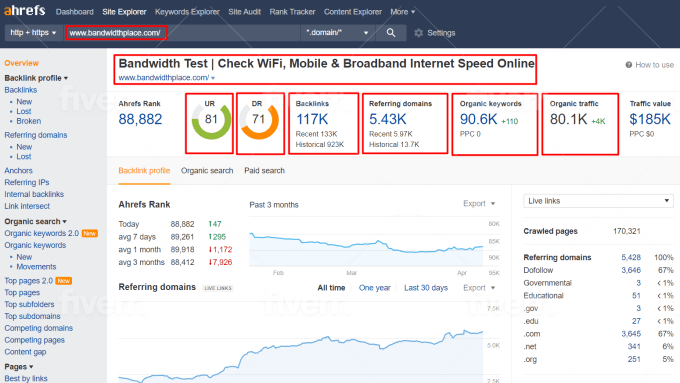
Task: Open Competing pages sidebar link
Action: tap(35, 340)
